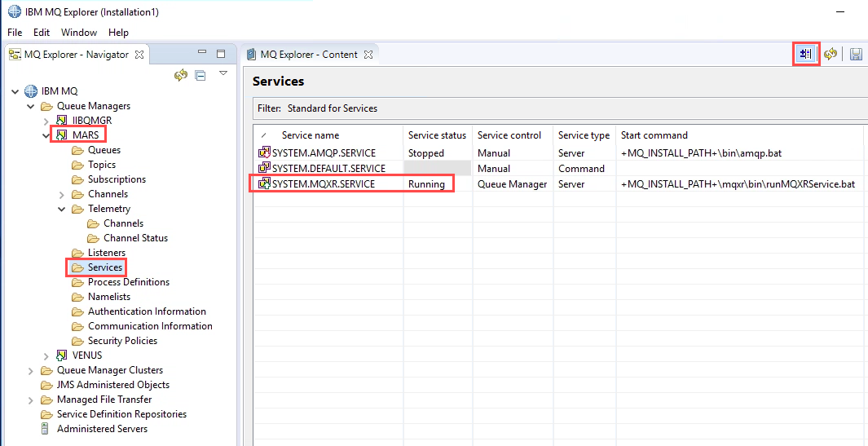Expand Queue Manager Clusters node
The width and height of the screenshot is (868, 446).
click(31, 370)
